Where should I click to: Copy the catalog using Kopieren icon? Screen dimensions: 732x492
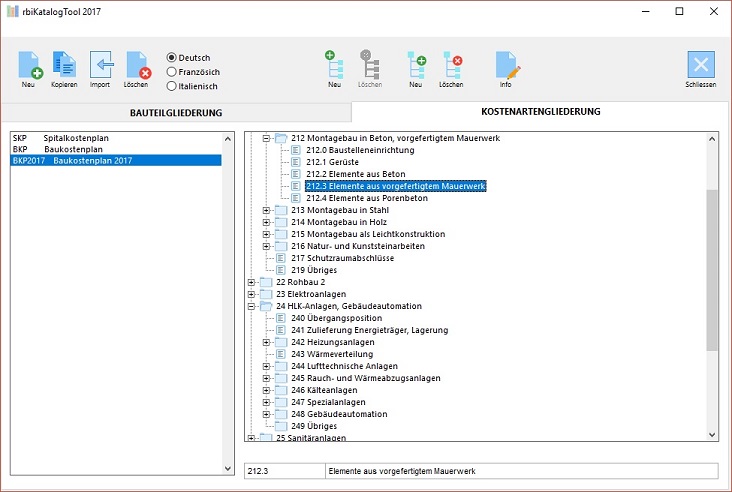[x=64, y=65]
